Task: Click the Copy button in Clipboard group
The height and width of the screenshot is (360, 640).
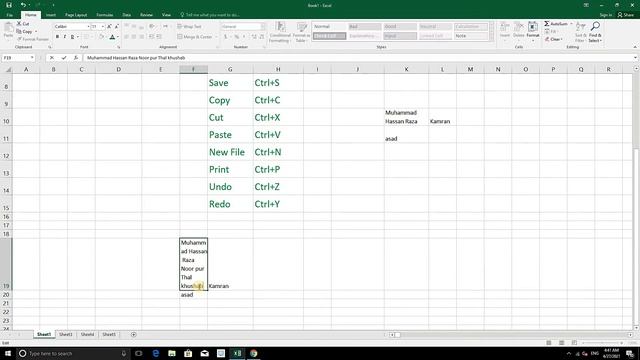Action: pyautogui.click(x=24, y=31)
